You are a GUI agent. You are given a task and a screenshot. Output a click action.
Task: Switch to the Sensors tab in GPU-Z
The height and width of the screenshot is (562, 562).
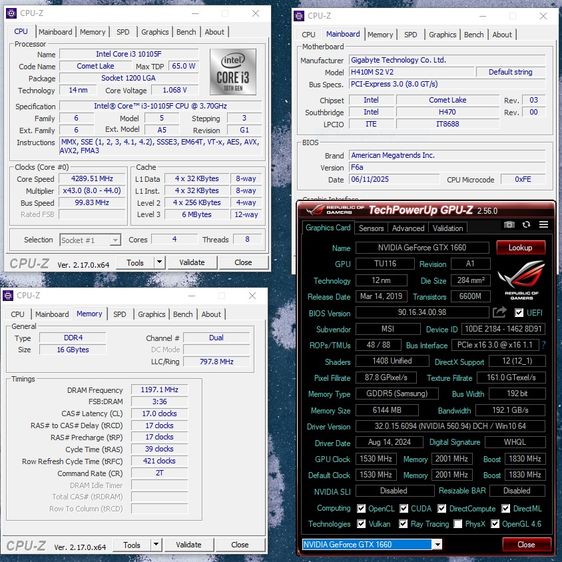371,228
